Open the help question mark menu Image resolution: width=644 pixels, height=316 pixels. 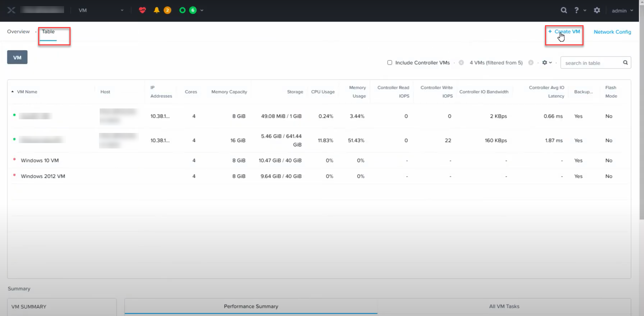[x=577, y=10]
